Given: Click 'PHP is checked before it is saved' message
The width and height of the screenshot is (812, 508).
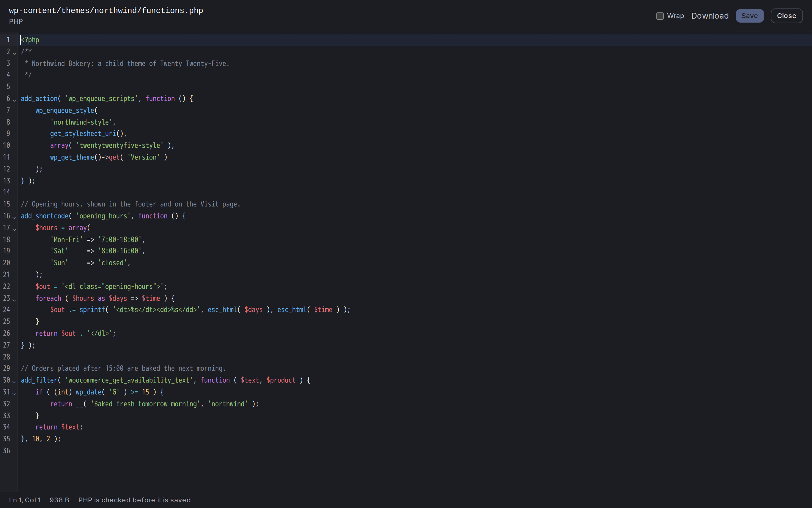Looking at the screenshot, I should [x=134, y=500].
